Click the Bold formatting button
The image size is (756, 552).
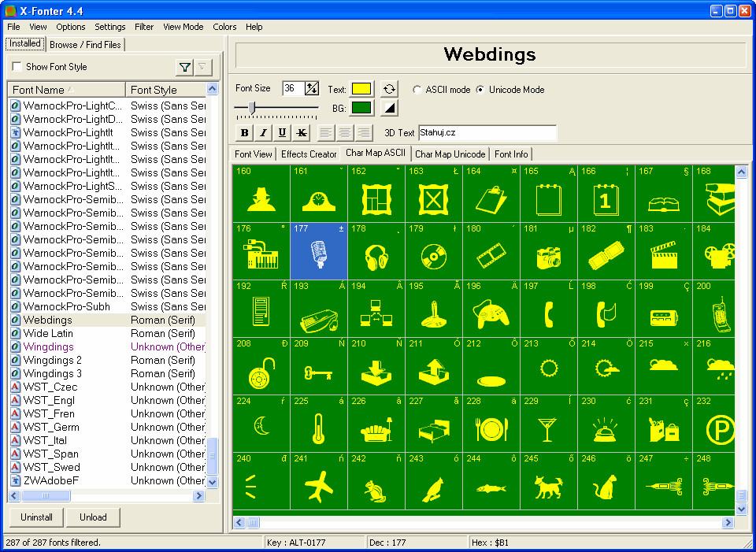click(244, 132)
